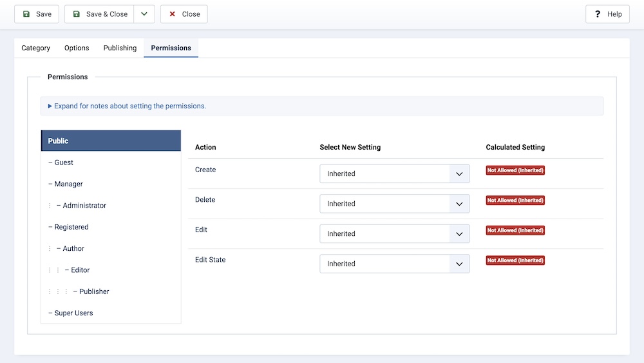Select the Super Users group
The image size is (644, 363).
(73, 313)
